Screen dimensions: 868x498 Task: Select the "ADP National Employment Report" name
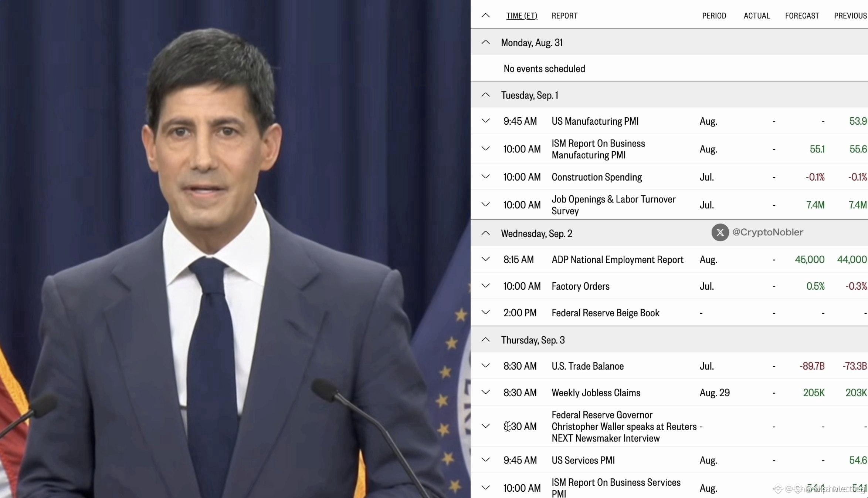tap(617, 260)
